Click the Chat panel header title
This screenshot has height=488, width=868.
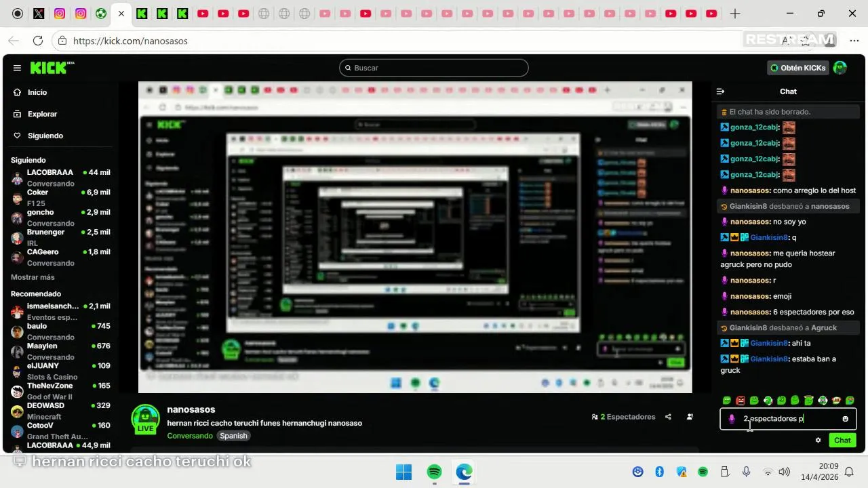pyautogui.click(x=788, y=91)
